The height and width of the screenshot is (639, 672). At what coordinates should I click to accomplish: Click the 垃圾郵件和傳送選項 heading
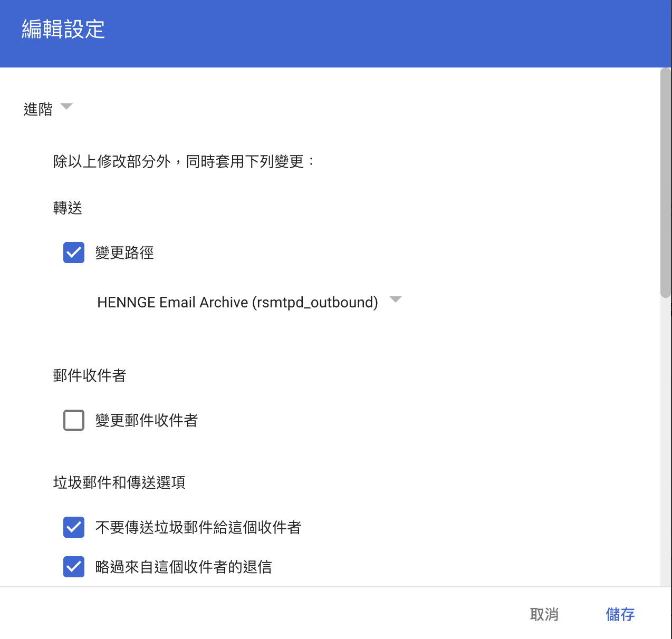click(119, 482)
